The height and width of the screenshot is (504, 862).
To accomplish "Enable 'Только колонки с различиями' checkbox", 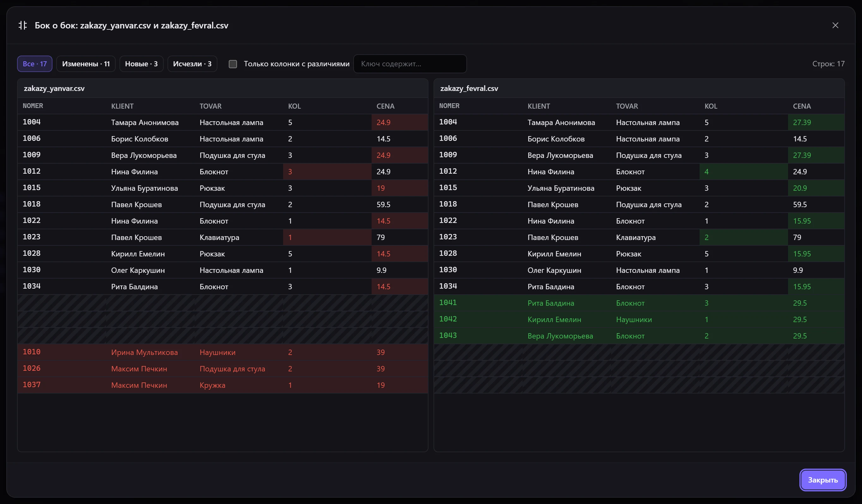I will pyautogui.click(x=233, y=64).
